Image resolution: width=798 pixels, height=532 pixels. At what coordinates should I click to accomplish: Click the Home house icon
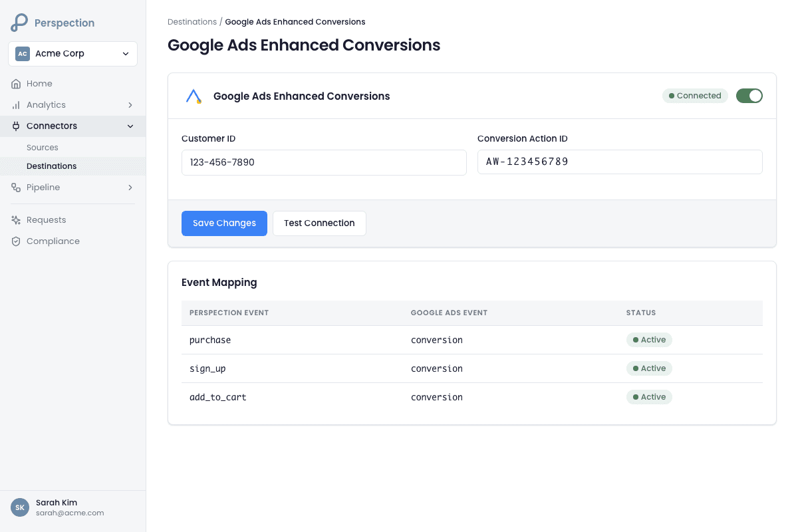[x=16, y=84]
